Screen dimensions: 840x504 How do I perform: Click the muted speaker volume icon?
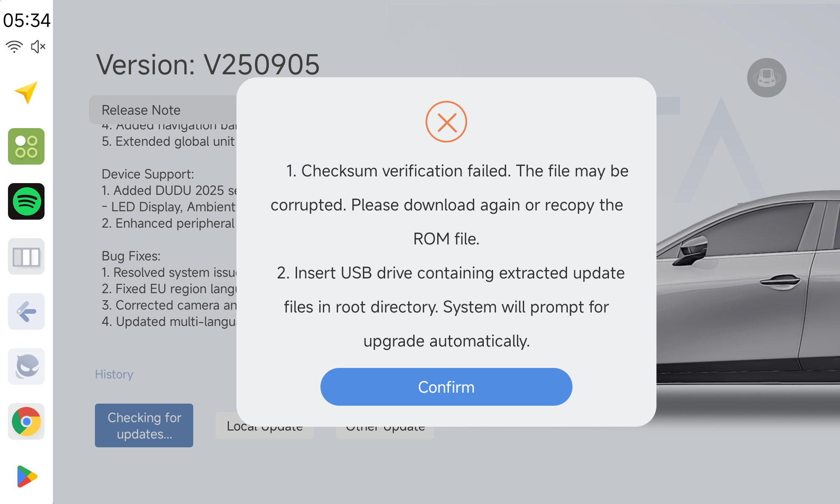tap(38, 46)
